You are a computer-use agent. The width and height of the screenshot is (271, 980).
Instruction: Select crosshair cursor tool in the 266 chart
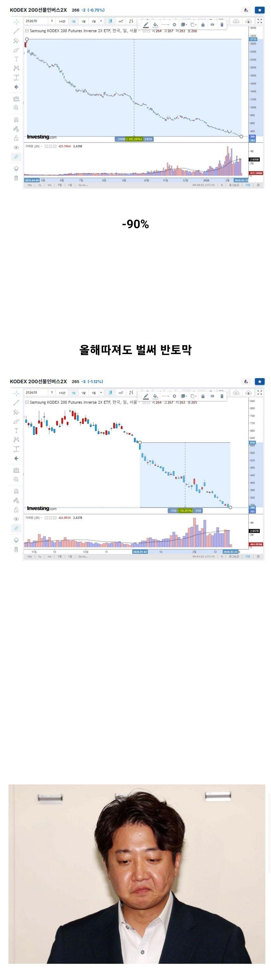coord(16,22)
